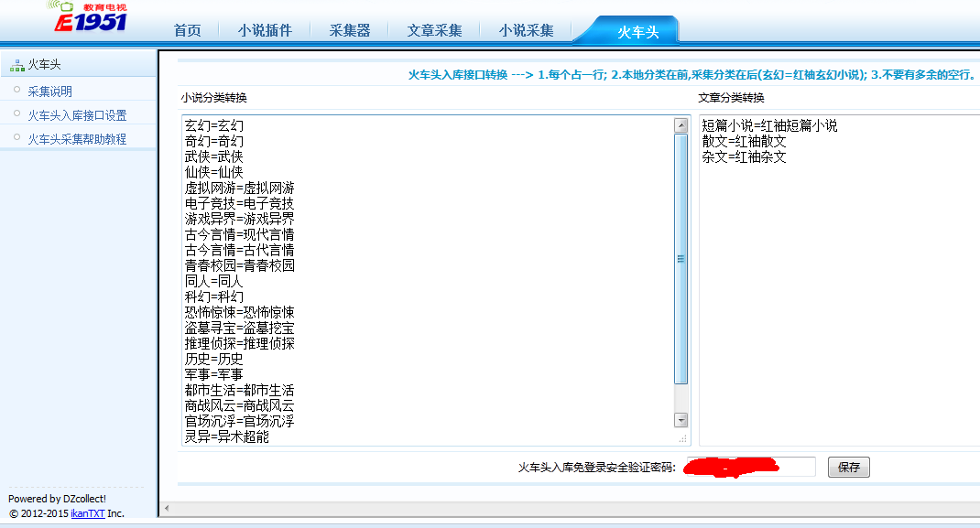Click scroll-up arrow of 小说分类转换 box
Image resolution: width=980 pixels, height=528 pixels.
coord(681,125)
